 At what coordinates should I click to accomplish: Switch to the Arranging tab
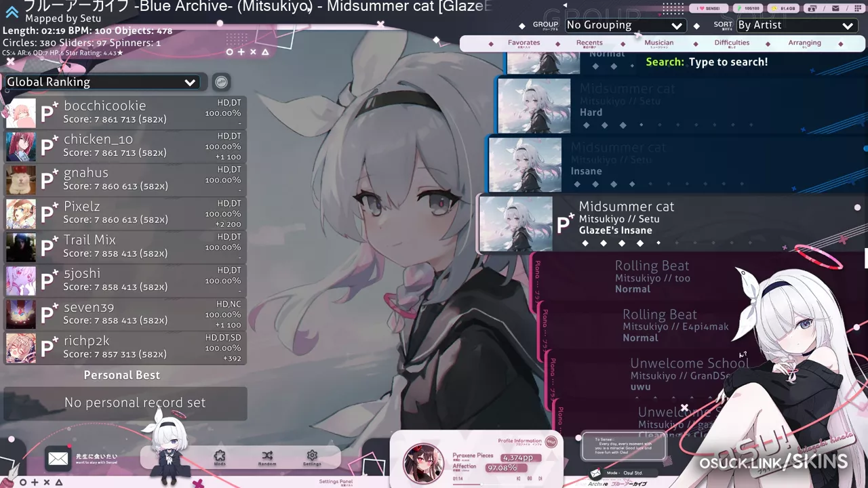tap(804, 43)
